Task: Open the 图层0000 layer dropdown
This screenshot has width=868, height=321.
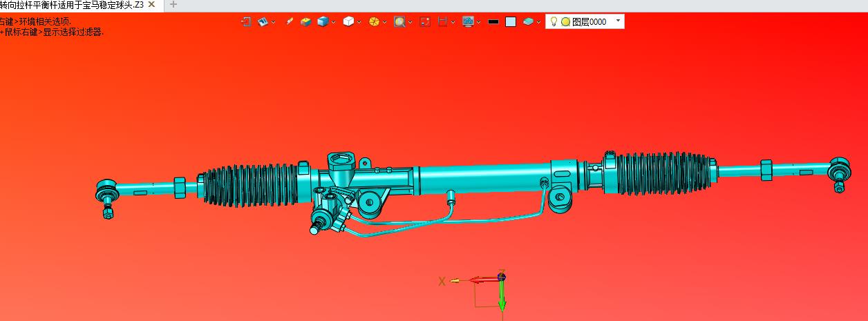Action: click(x=619, y=21)
